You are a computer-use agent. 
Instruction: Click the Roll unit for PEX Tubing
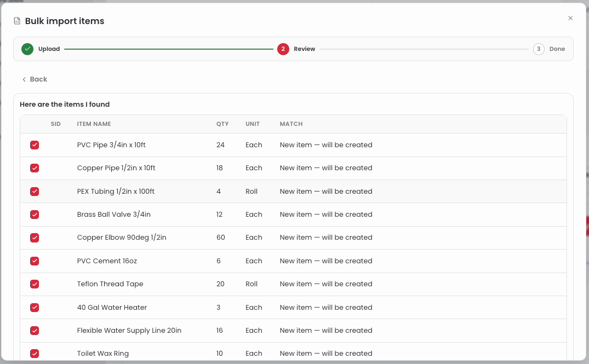tap(251, 192)
